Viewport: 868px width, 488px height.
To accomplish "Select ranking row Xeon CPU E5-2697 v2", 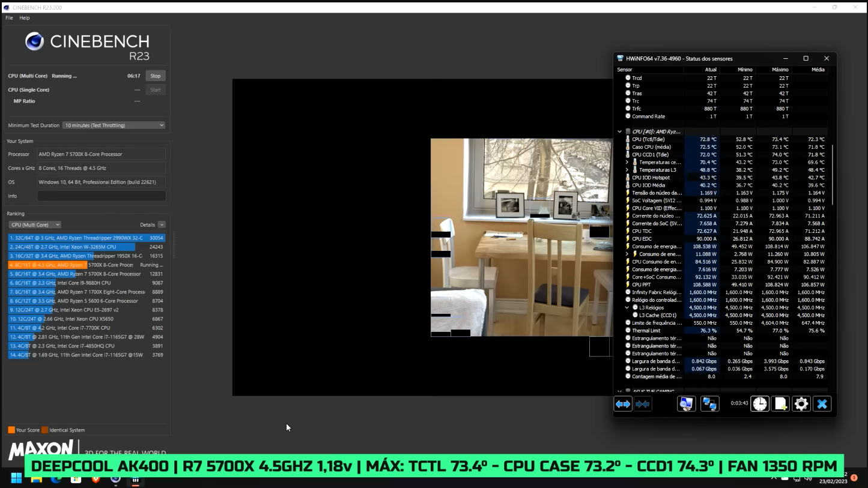I will [86, 310].
